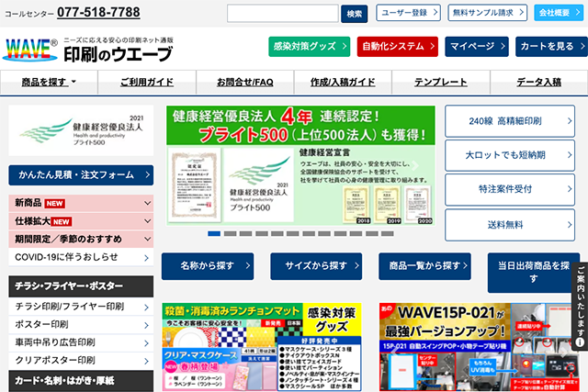Open COVID-19に伴うおしらせ link

pos(81,257)
